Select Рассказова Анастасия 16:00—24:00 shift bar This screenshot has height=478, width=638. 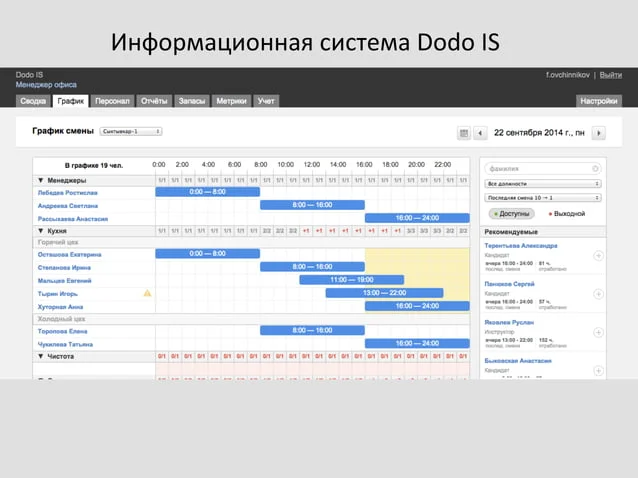(x=417, y=218)
